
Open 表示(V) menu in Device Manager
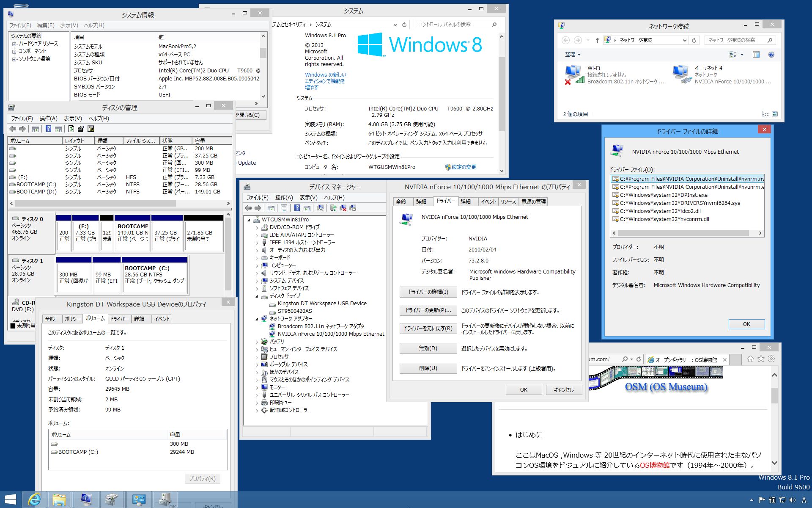308,198
